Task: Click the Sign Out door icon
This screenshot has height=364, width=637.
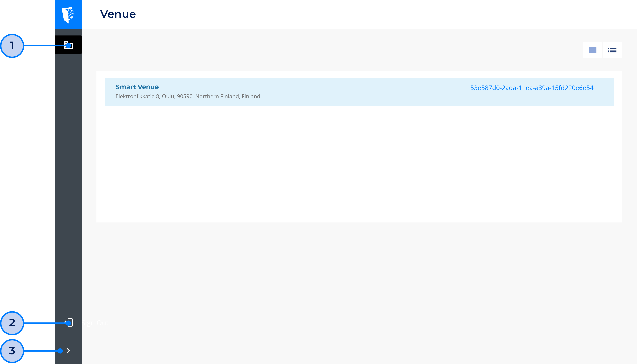Action: [69, 322]
